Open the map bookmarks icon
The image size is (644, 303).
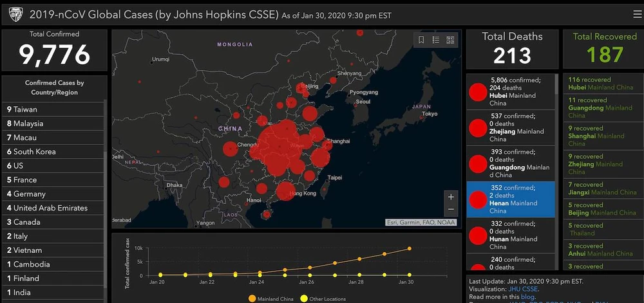(x=421, y=40)
